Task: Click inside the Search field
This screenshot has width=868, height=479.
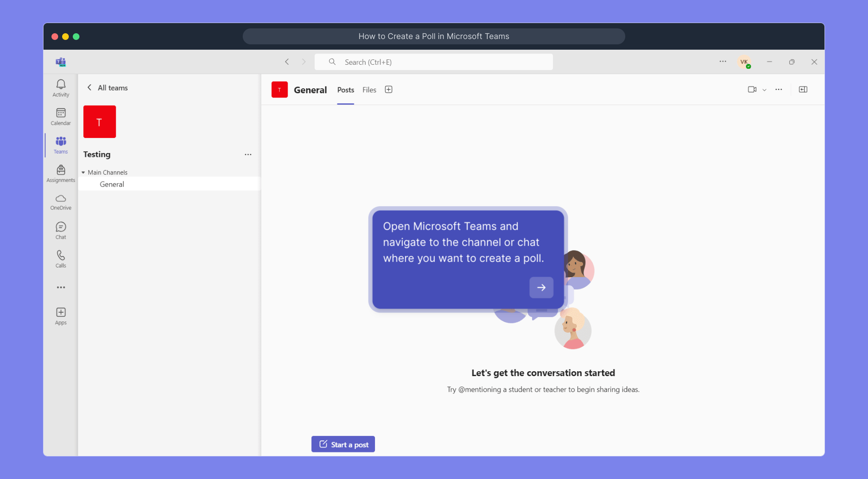Action: coord(434,62)
